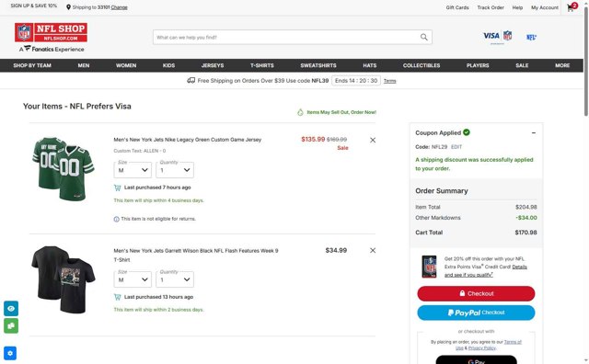Open the Players menu

(478, 65)
